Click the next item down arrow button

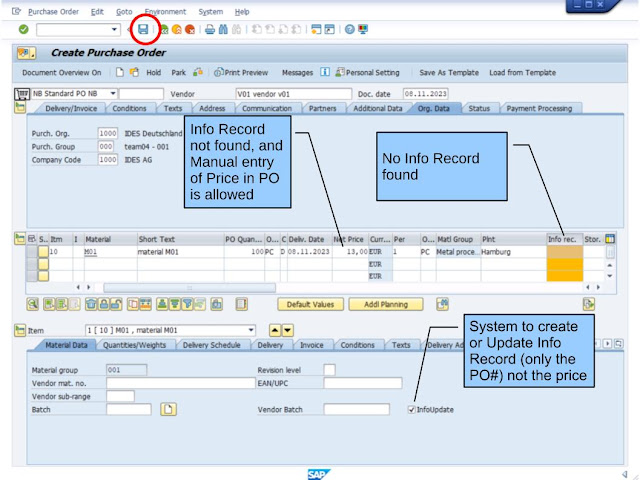[x=288, y=330]
